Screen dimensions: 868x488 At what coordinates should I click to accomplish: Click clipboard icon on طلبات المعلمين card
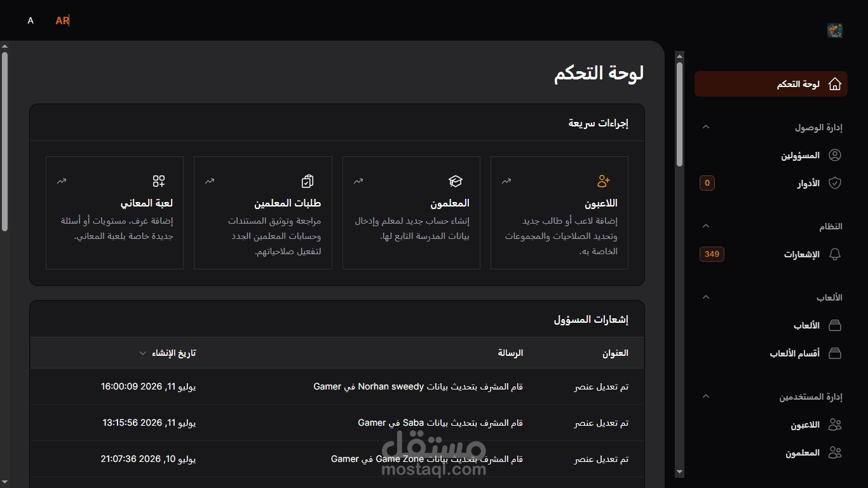coord(308,181)
